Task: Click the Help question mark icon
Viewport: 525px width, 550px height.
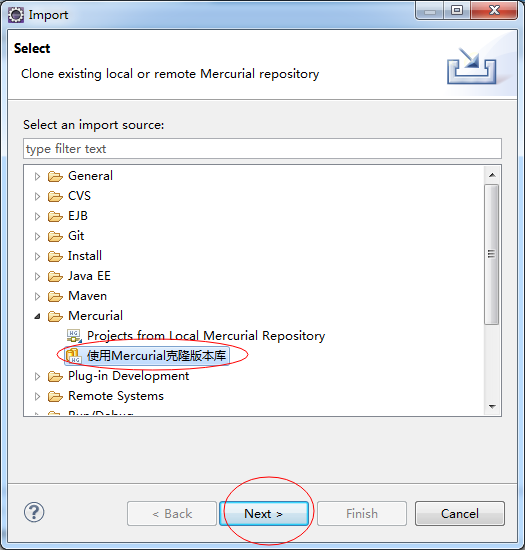Action: (x=34, y=512)
